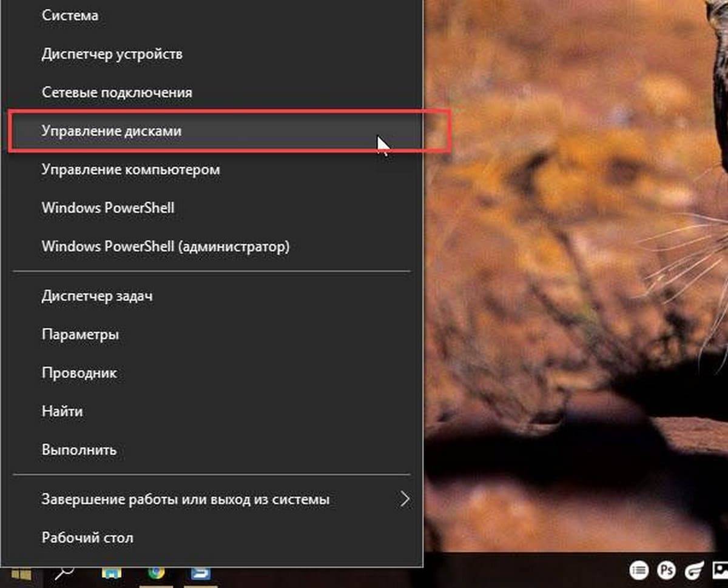Click the picture icon in tray

coord(721,570)
